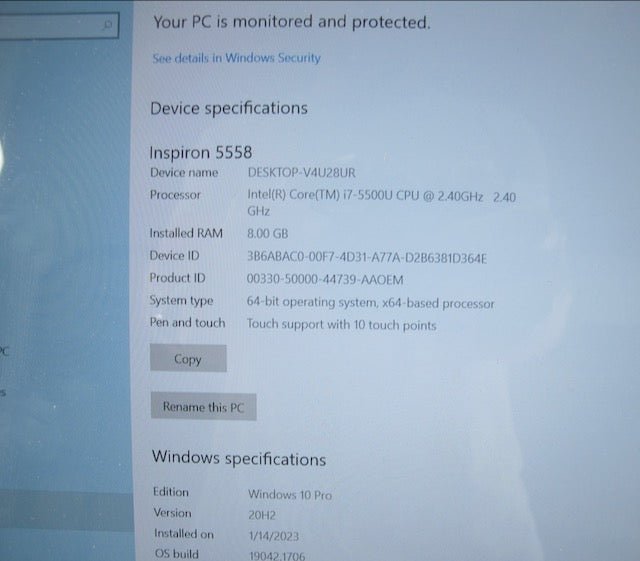Image resolution: width=640 pixels, height=561 pixels.
Task: Click the Product ID 00330-50000-44739-AAOEM
Action: [325, 279]
